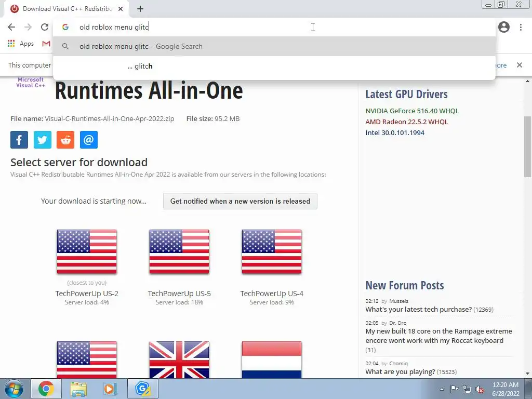Click in the address bar text field

tap(274, 27)
